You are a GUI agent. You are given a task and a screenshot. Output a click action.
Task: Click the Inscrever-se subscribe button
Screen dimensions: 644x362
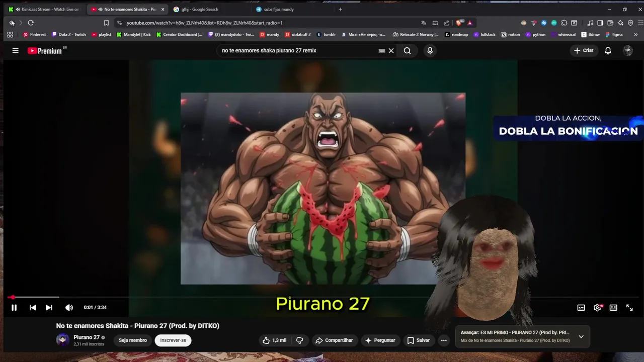pos(173,340)
